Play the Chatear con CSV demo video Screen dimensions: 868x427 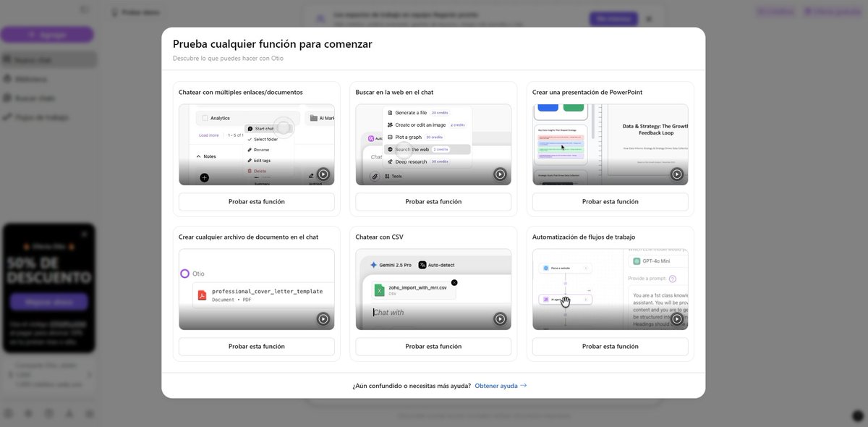pyautogui.click(x=500, y=319)
